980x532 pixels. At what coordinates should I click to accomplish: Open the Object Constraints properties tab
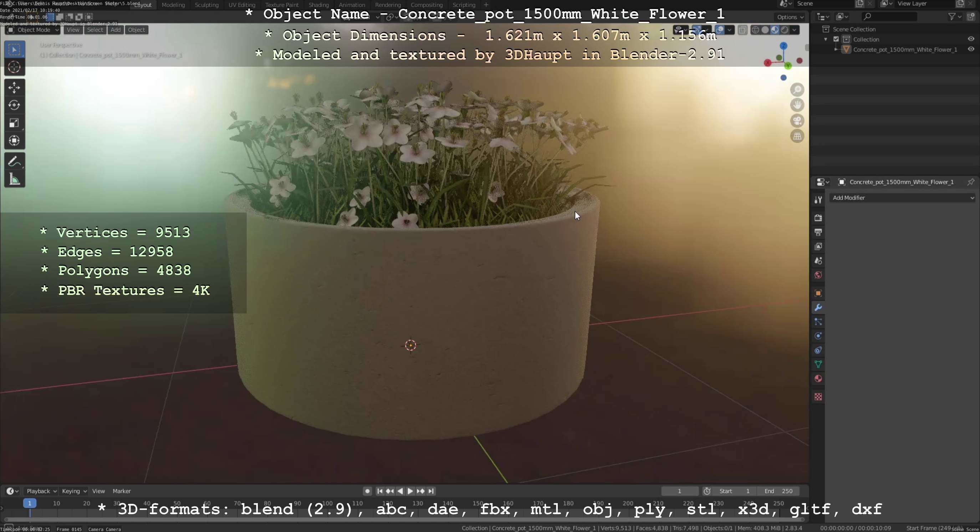[818, 350]
